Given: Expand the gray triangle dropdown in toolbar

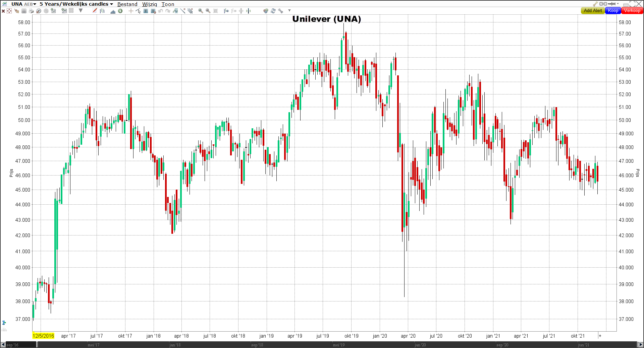Looking at the screenshot, I should (80, 10).
